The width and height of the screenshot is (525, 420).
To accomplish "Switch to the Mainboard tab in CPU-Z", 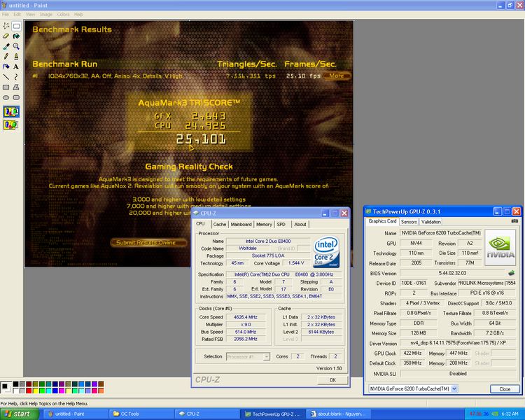I will (241, 224).
